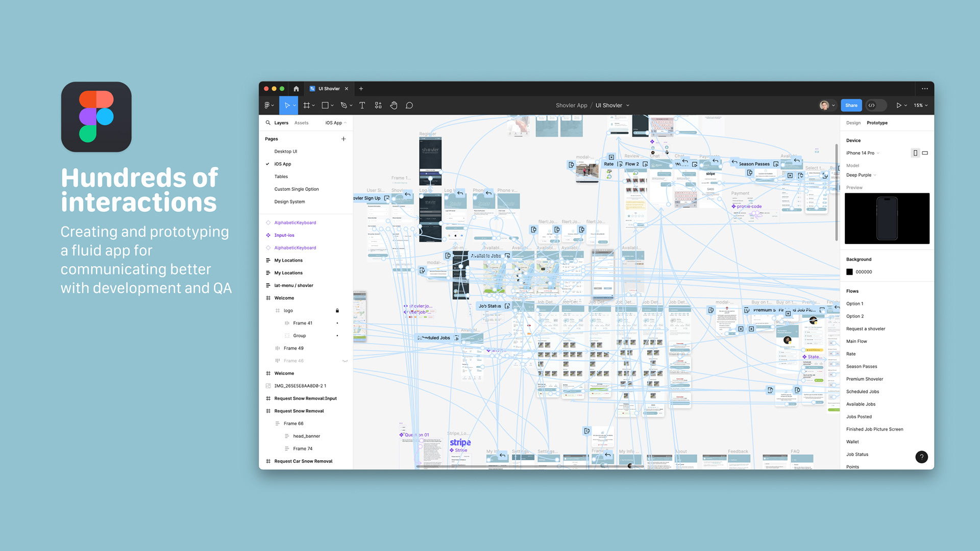
Task: Select the Main Flow entry
Action: 856,342
